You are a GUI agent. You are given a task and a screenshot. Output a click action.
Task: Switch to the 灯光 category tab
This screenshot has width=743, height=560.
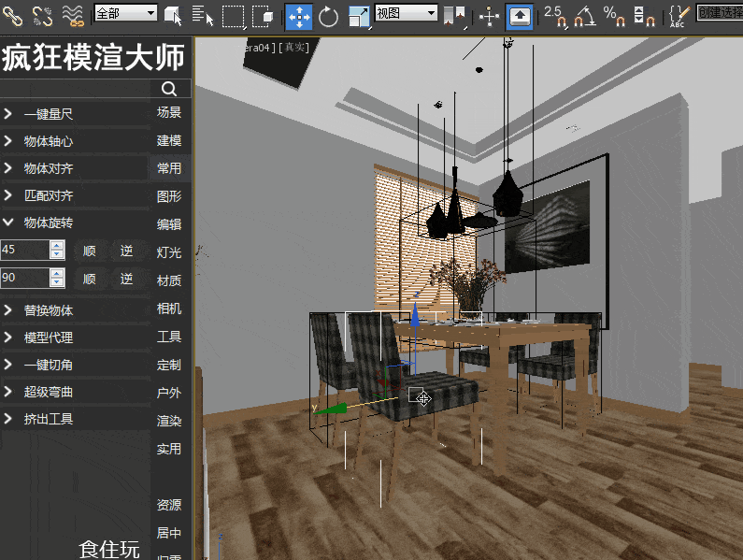pos(169,252)
